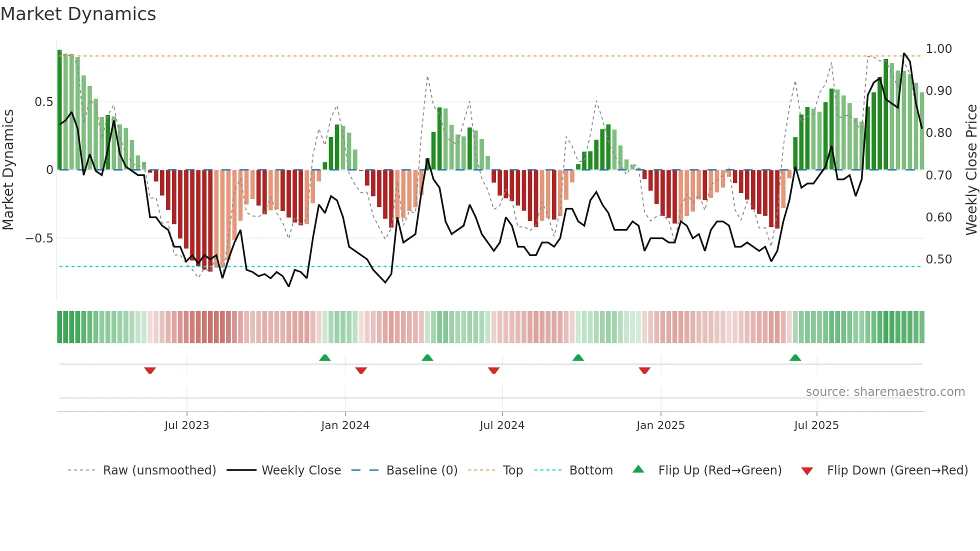980x551 pixels.
Task: Click the 1.00 price axis tick
Action: click(939, 48)
